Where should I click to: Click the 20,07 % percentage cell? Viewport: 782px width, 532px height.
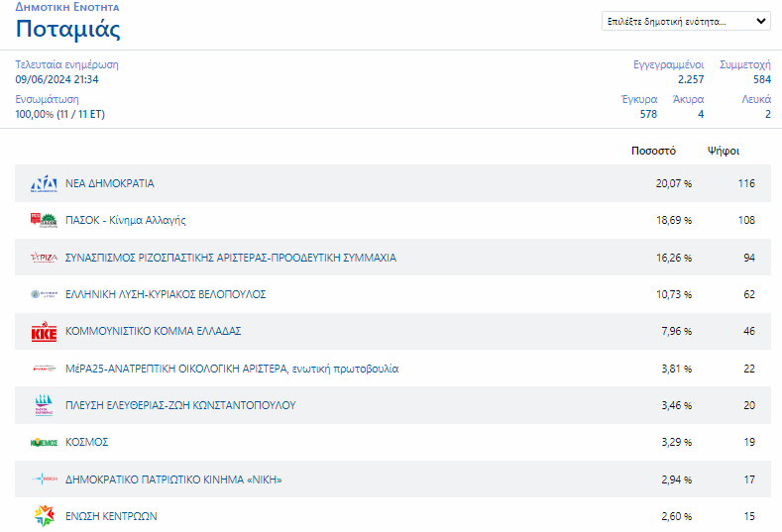pos(674,183)
